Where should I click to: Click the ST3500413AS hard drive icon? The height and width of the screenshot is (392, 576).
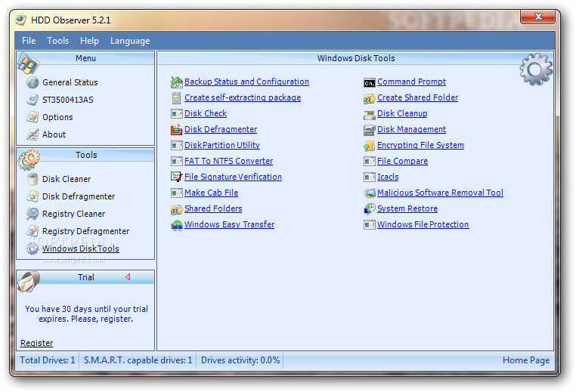click(33, 100)
